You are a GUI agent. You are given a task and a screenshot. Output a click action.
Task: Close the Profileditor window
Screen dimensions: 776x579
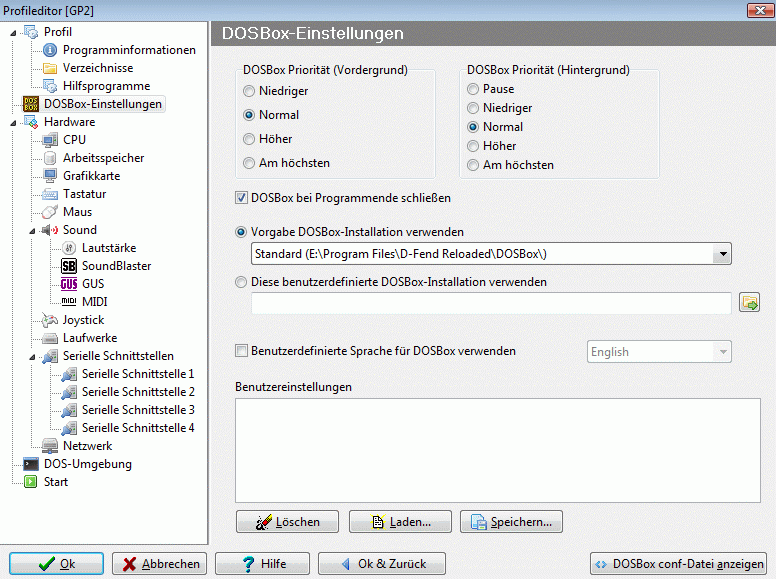tap(760, 10)
